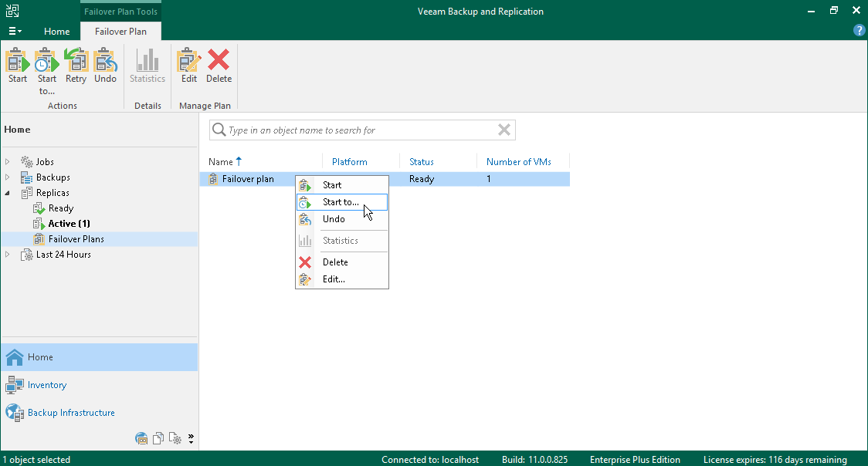Open the main hamburger menu dropdown
Viewport: 868px width, 466px height.
15,32
